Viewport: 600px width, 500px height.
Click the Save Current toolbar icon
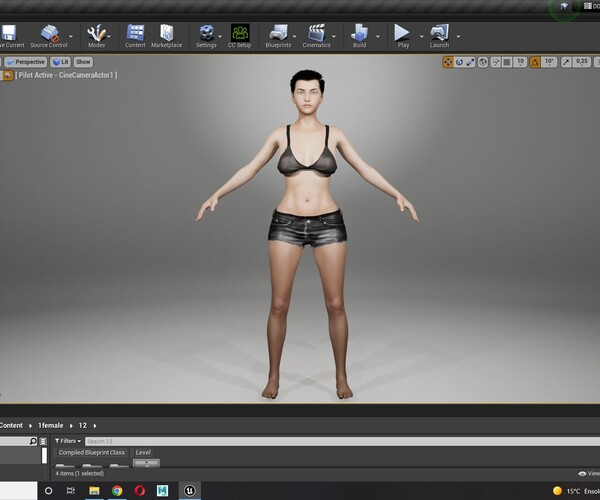click(8, 33)
